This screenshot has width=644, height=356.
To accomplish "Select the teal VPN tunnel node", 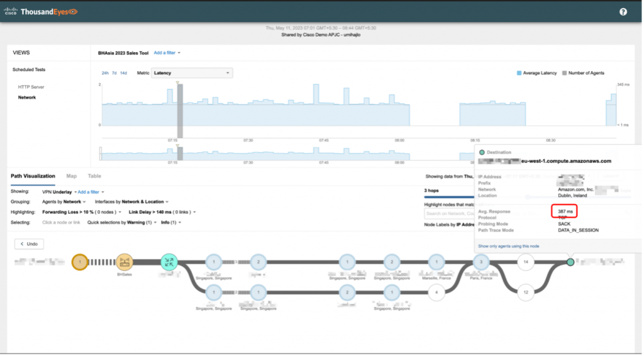I will tap(169, 262).
